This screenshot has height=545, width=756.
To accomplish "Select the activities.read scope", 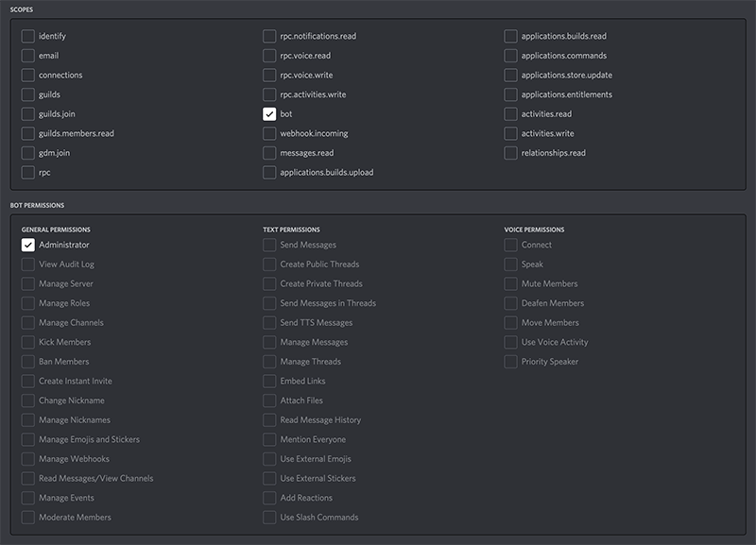I will (511, 114).
